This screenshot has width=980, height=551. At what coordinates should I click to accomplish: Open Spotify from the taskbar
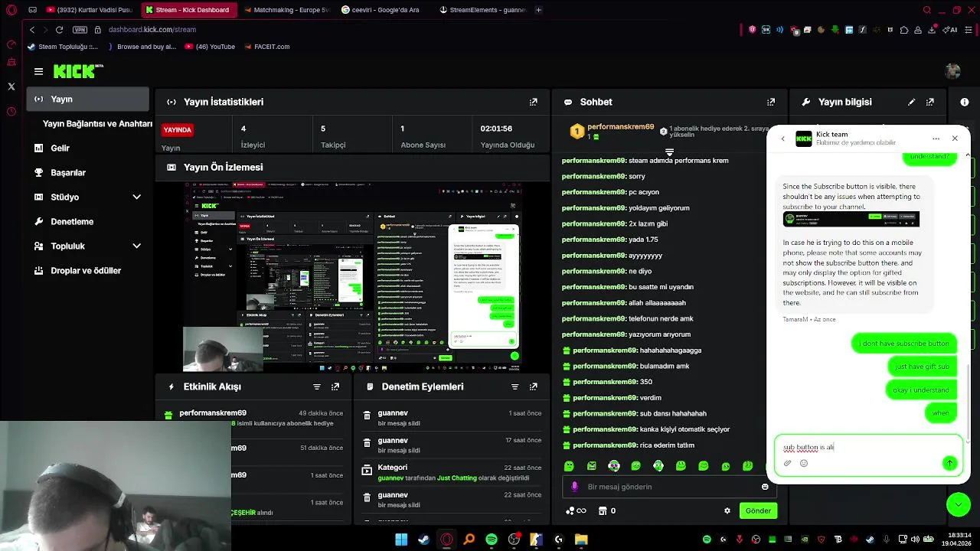click(492, 540)
